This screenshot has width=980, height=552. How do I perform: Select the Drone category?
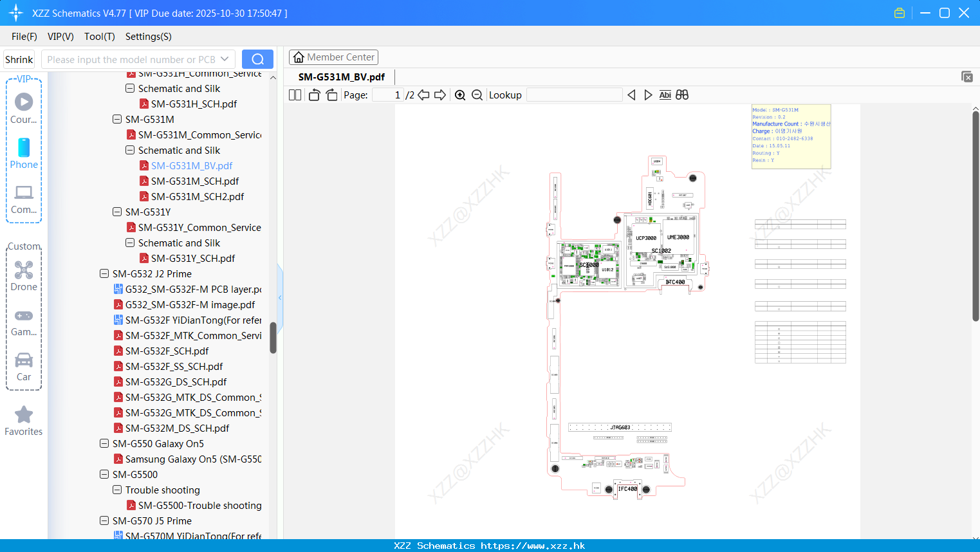(x=24, y=276)
